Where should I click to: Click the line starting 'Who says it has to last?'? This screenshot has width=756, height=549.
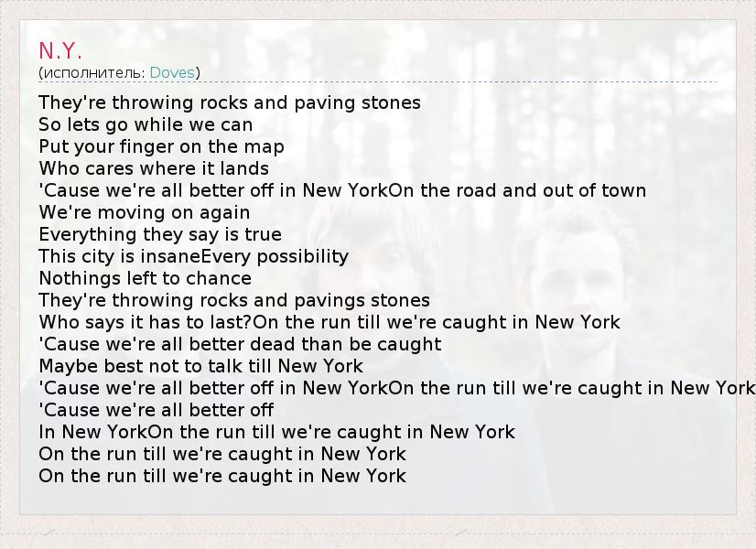tap(329, 322)
